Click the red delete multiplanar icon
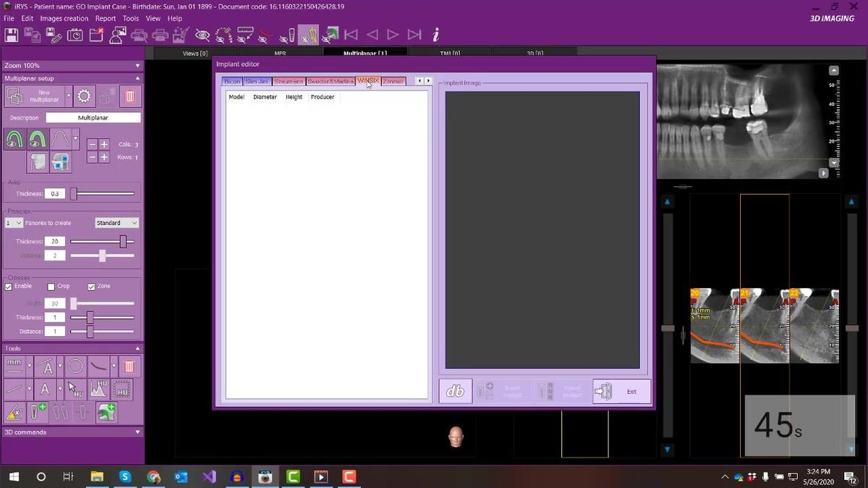 pos(130,96)
